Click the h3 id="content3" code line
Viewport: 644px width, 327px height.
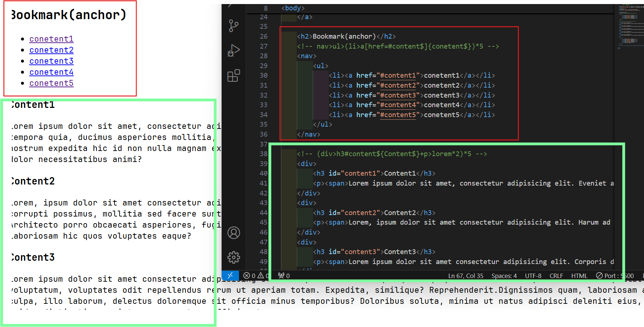(x=374, y=252)
